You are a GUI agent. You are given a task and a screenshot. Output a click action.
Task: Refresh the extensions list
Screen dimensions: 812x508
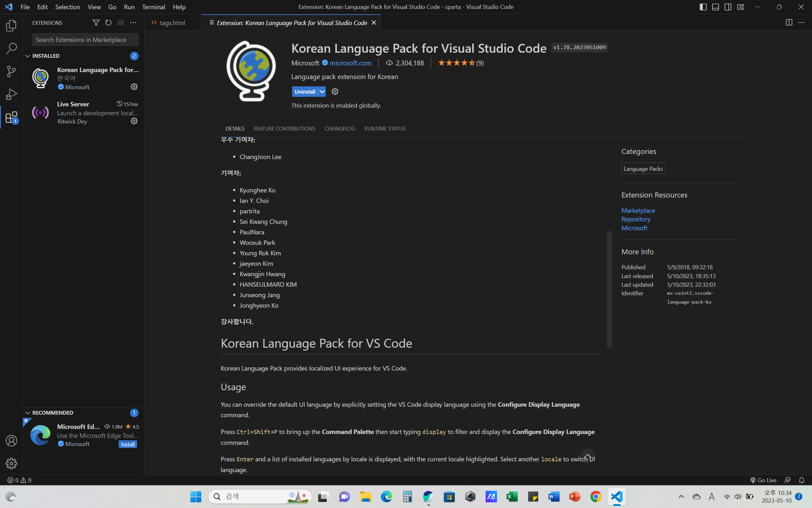(108, 23)
